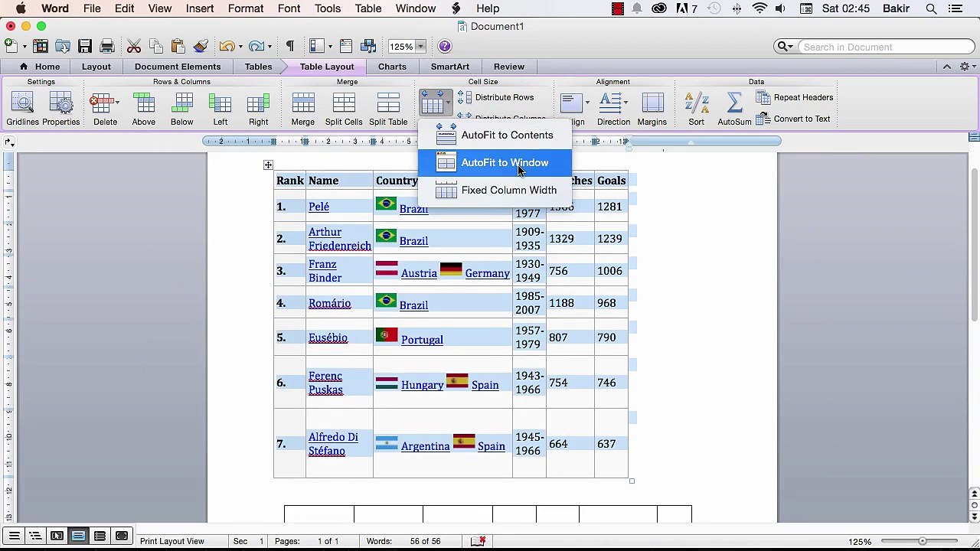Switch to the Document Elements tab
Screen dimensions: 980x551
coord(178,67)
